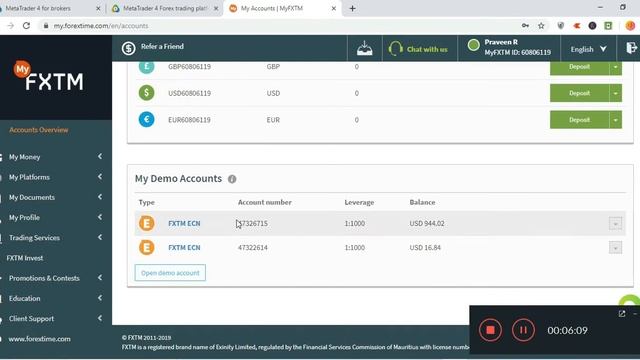
Task: Open a new browser tab
Action: 353,8
